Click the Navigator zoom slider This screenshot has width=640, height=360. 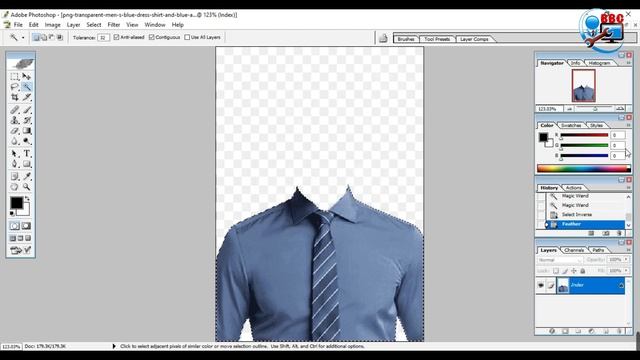tap(596, 109)
